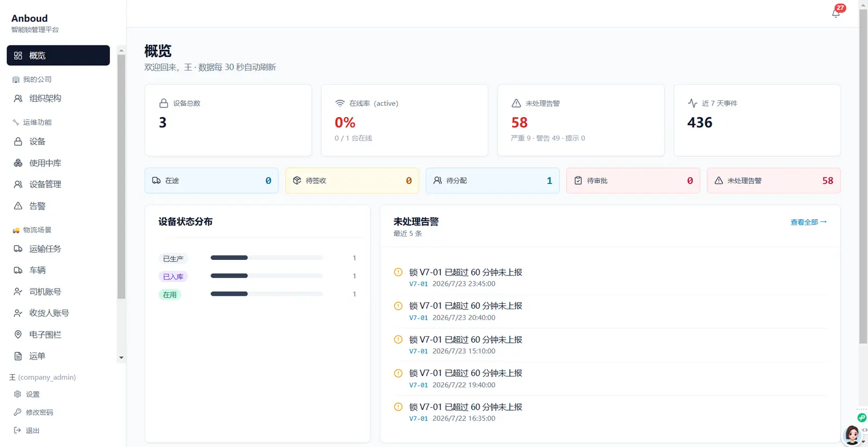Click the 0% online rate value
The height and width of the screenshot is (447, 868).
pyautogui.click(x=345, y=123)
